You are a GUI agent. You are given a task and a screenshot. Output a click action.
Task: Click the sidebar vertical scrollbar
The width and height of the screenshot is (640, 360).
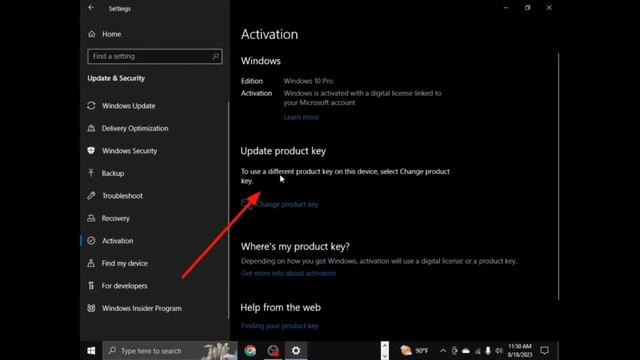pos(228,210)
